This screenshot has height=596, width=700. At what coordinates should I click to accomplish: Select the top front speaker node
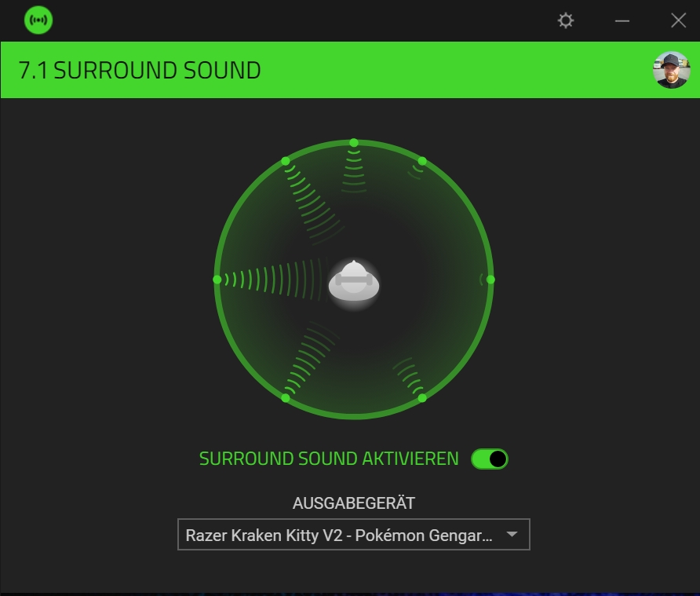click(353, 142)
